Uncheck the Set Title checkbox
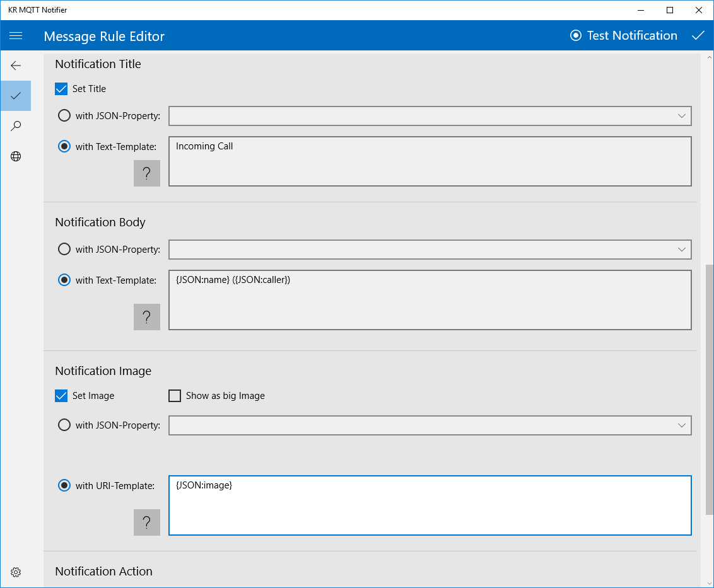 point(61,89)
